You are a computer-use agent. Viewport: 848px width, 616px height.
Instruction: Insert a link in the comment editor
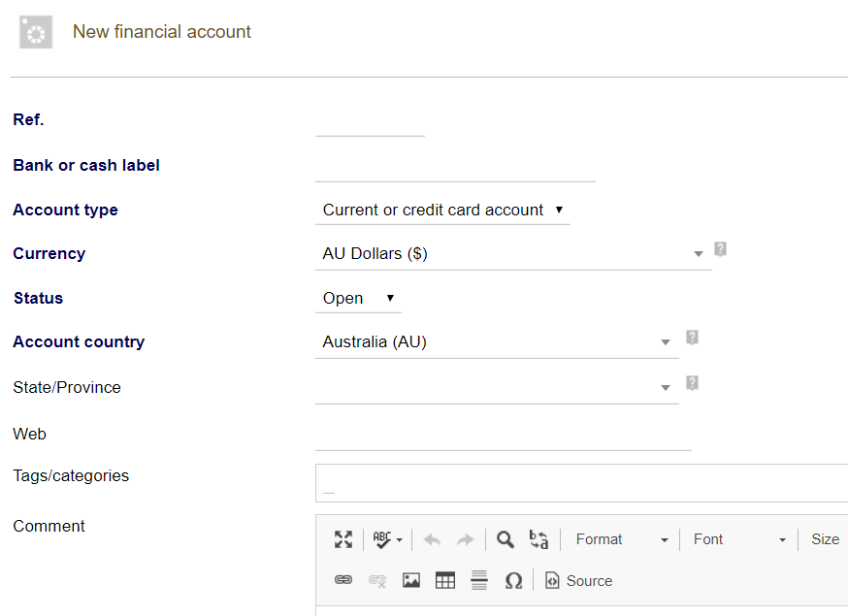pos(343,580)
